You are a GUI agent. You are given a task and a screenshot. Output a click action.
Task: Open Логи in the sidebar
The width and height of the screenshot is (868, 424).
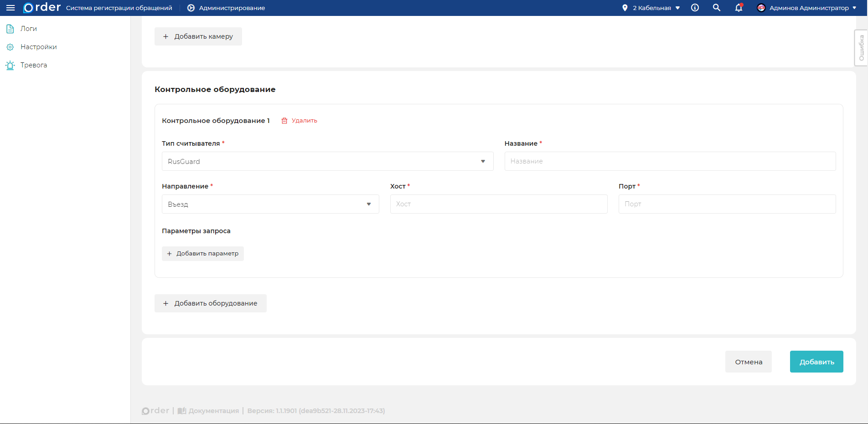coord(28,29)
